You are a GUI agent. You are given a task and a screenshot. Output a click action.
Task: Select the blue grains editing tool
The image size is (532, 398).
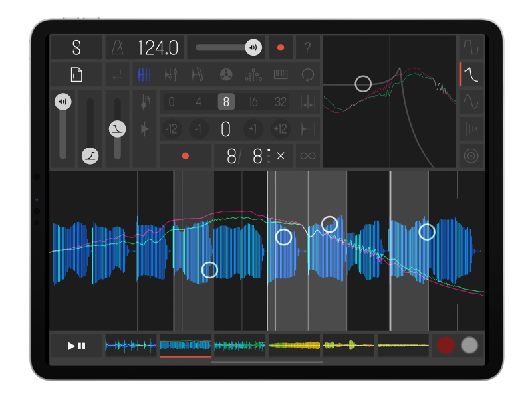(x=145, y=75)
